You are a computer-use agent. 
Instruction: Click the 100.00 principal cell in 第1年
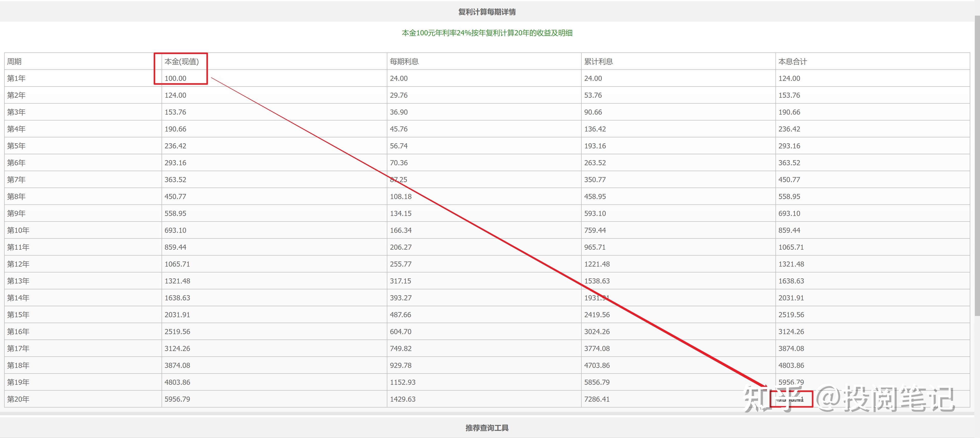click(175, 78)
